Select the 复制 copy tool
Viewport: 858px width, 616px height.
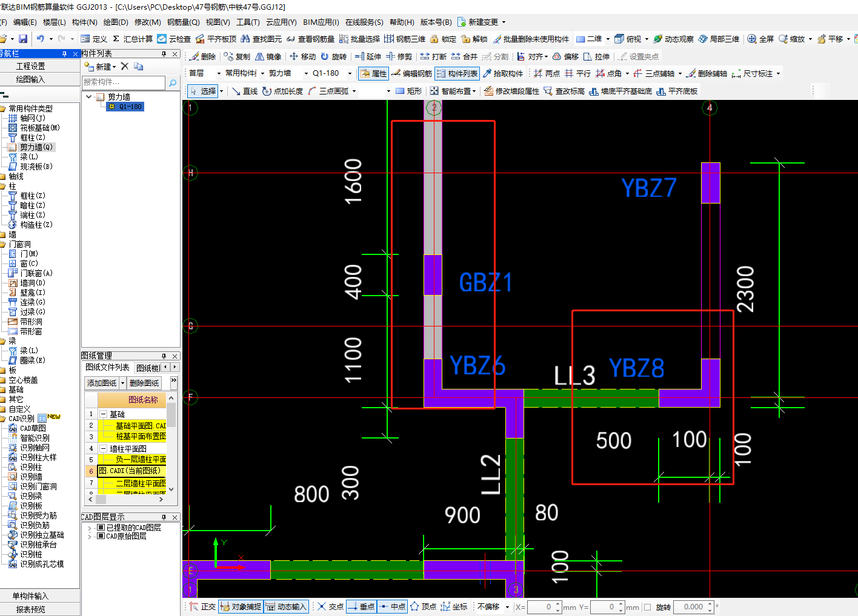(x=237, y=56)
